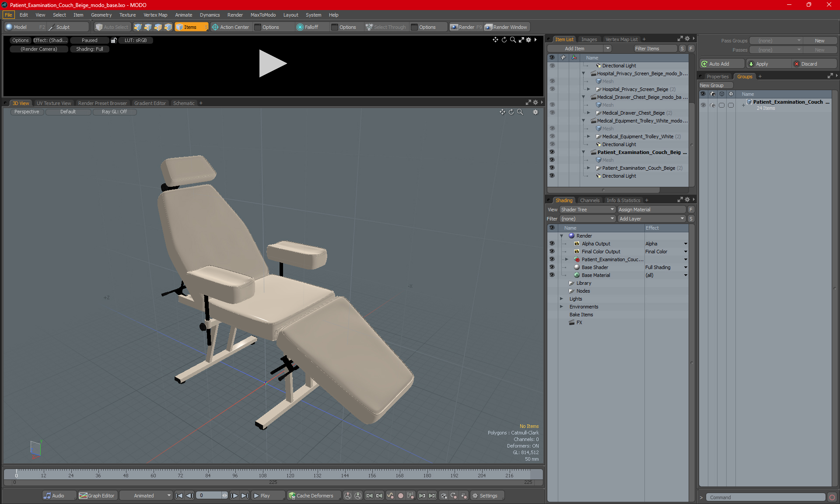Step to next frame
This screenshot has width=840, height=504.
click(x=234, y=496)
